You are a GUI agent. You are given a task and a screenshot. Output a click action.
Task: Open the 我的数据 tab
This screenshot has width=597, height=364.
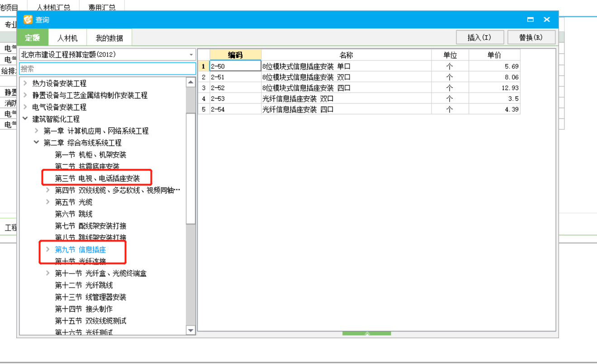109,38
